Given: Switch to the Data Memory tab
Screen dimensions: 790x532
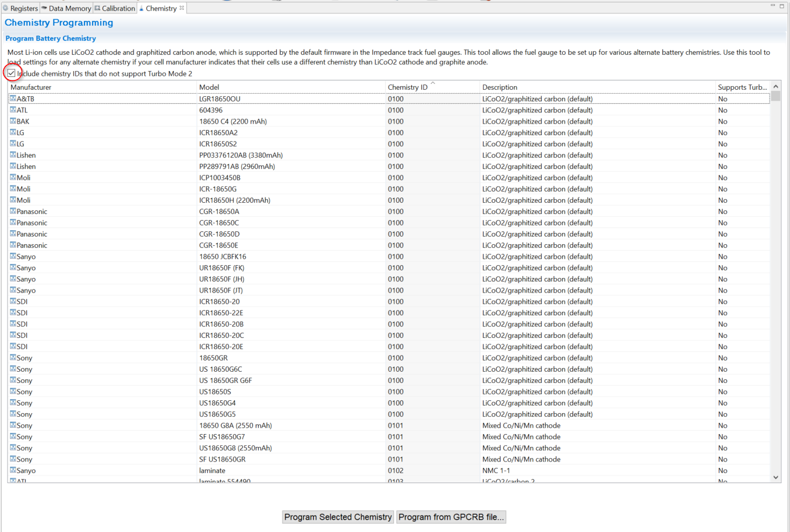Looking at the screenshot, I should tap(69, 8).
